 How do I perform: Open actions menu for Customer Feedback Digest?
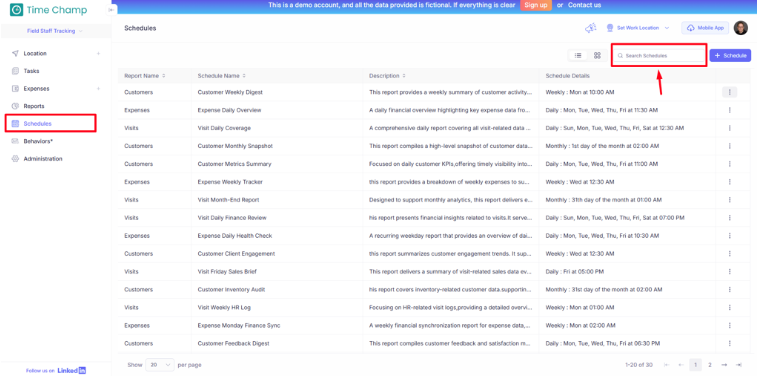click(729, 343)
